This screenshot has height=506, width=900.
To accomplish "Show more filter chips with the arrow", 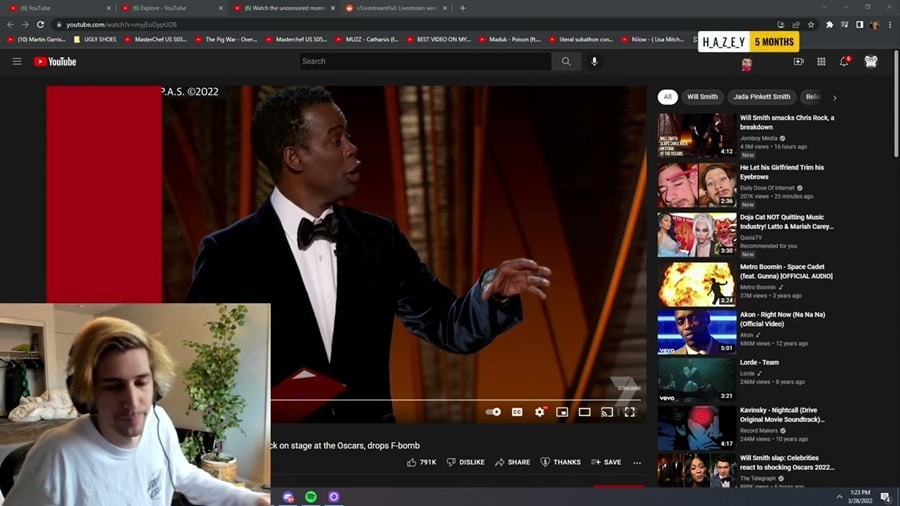I will point(835,98).
